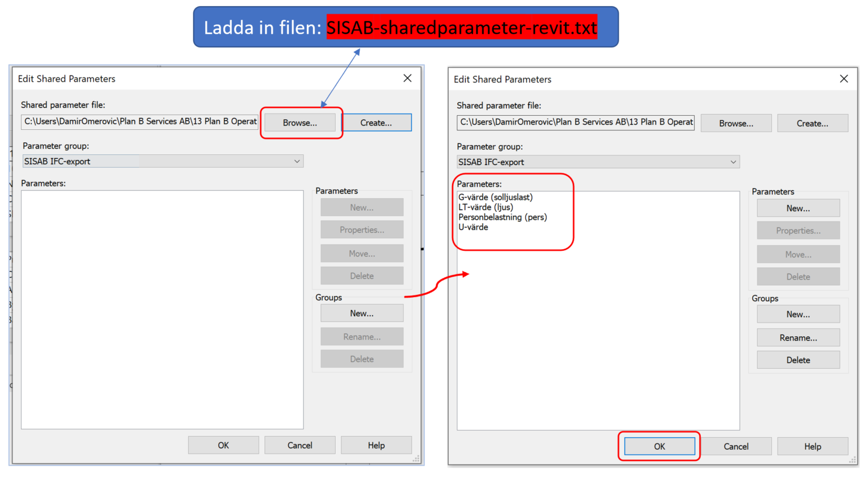
Task: Click Create in left Edit Shared Parameters dialog
Action: point(376,123)
